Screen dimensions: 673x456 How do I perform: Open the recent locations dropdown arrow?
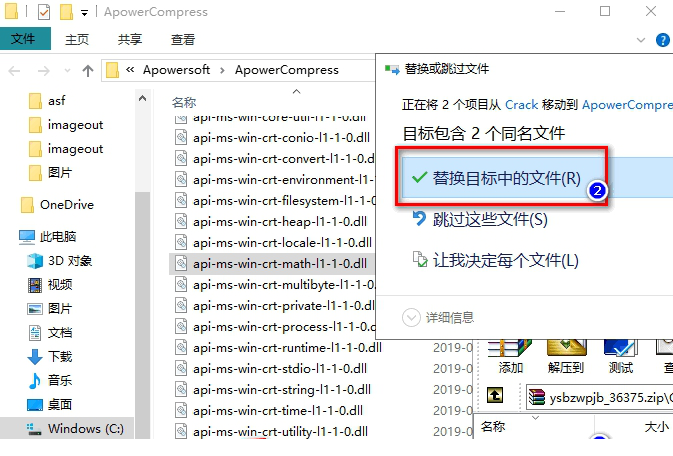click(67, 70)
